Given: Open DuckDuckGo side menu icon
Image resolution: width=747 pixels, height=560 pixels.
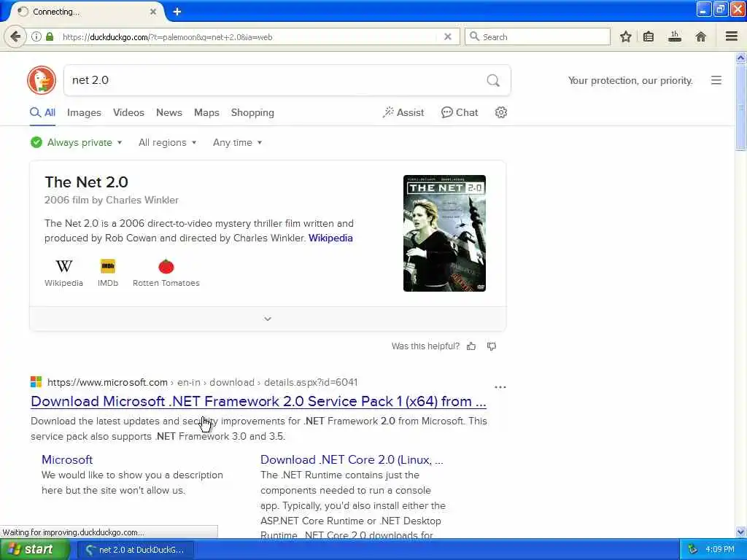Looking at the screenshot, I should [x=716, y=80].
